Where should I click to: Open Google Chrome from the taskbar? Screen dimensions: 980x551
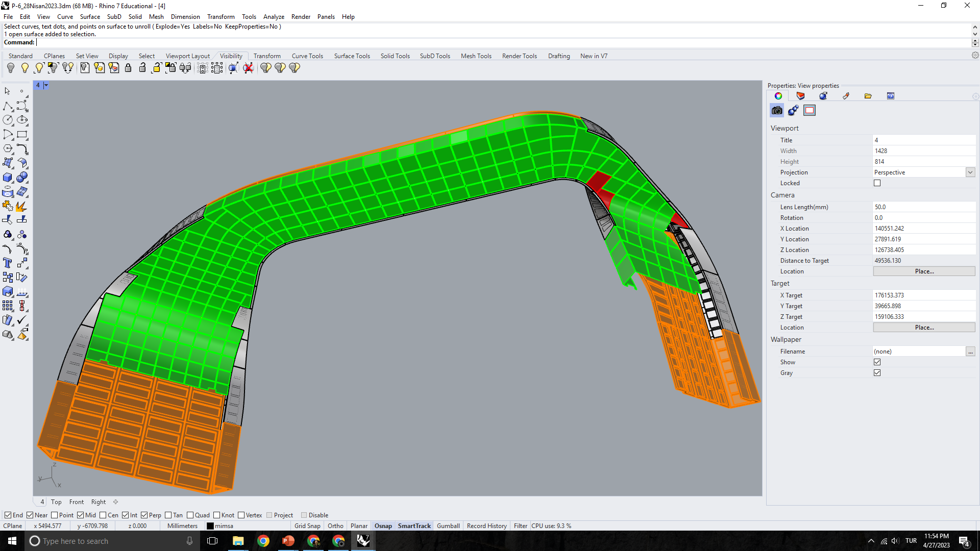coord(263,541)
